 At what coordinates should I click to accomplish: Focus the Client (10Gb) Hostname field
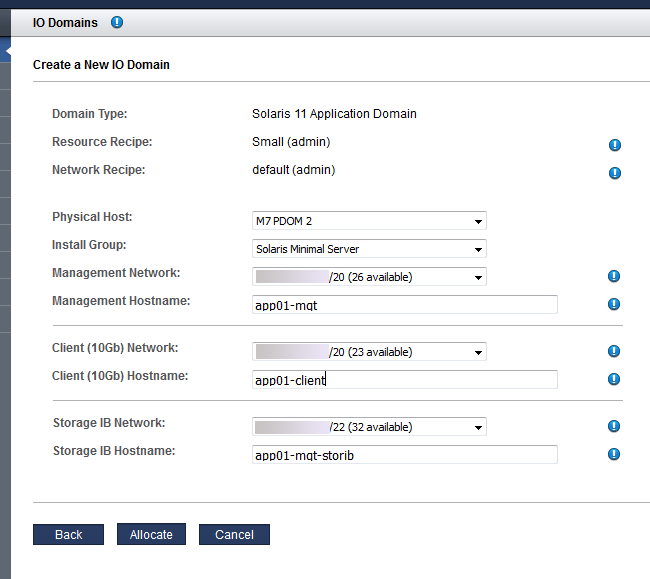coord(405,380)
